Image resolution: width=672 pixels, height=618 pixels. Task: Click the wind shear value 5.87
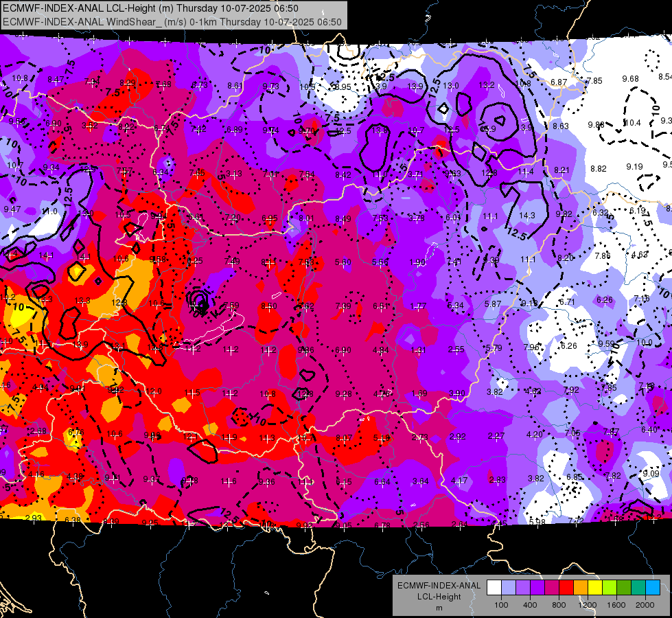(x=493, y=304)
